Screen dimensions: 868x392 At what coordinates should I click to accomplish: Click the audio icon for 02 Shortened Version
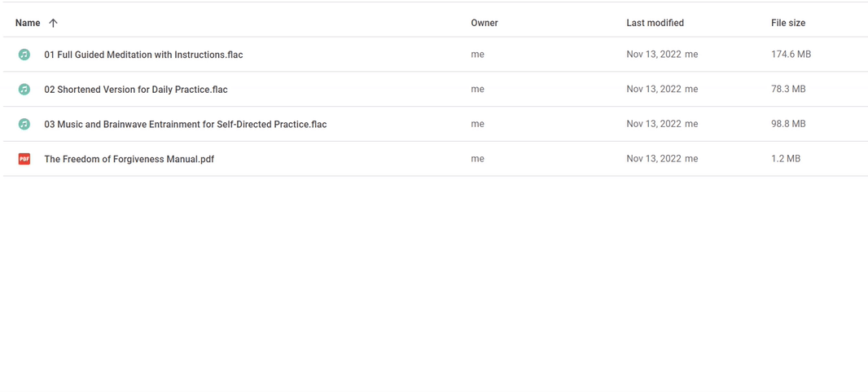(24, 89)
